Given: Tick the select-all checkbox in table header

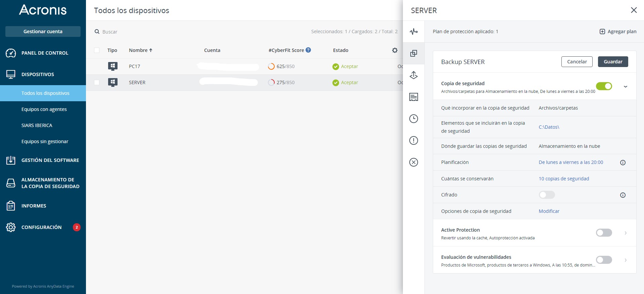Looking at the screenshot, I should (x=97, y=50).
